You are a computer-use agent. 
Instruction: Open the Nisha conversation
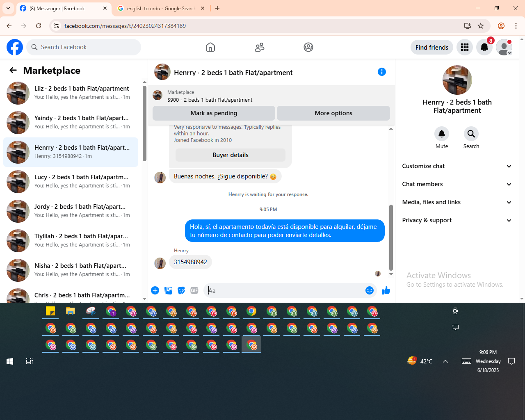[x=71, y=270]
